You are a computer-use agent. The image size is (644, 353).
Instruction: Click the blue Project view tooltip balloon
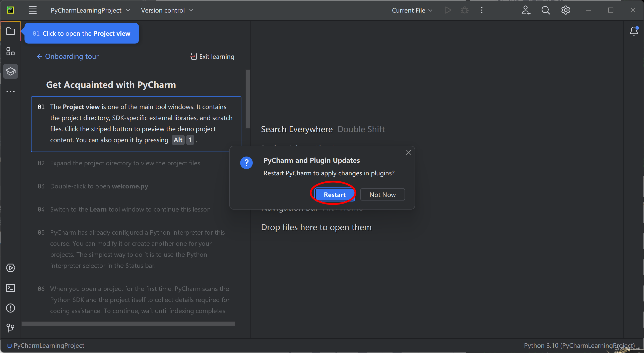(82, 33)
